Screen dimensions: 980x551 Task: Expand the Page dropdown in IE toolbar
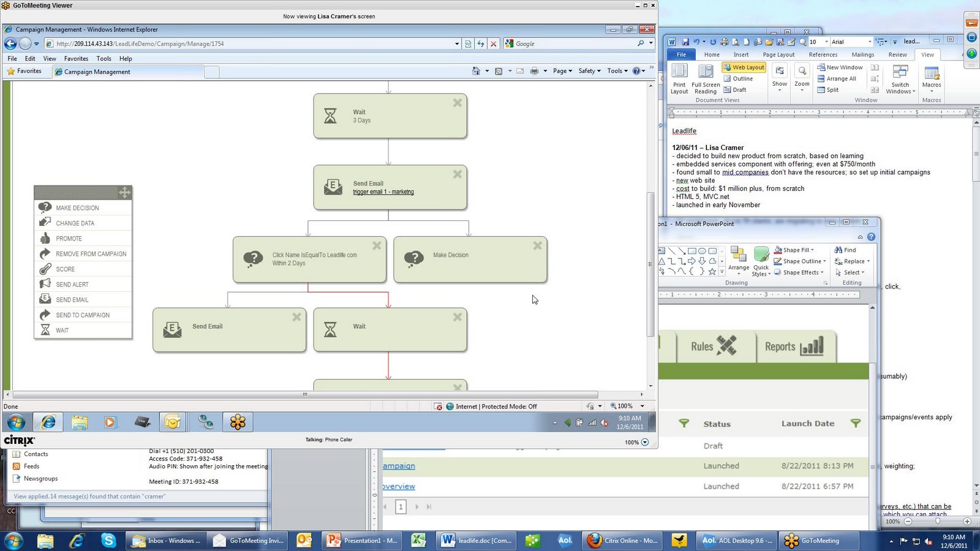pos(562,71)
